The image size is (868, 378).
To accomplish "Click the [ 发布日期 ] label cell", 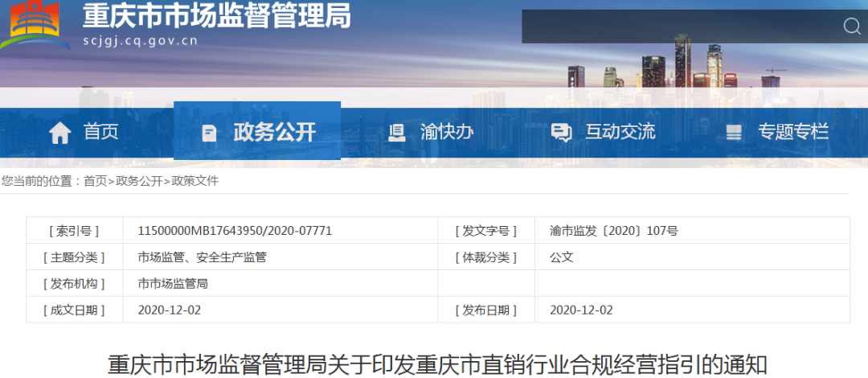I will pos(486,310).
